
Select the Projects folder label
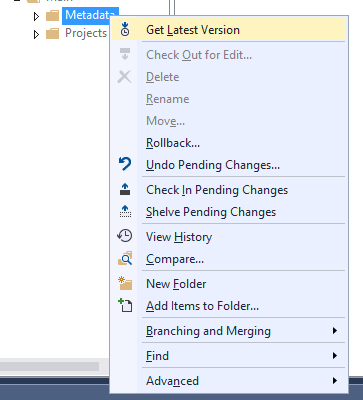click(x=86, y=33)
